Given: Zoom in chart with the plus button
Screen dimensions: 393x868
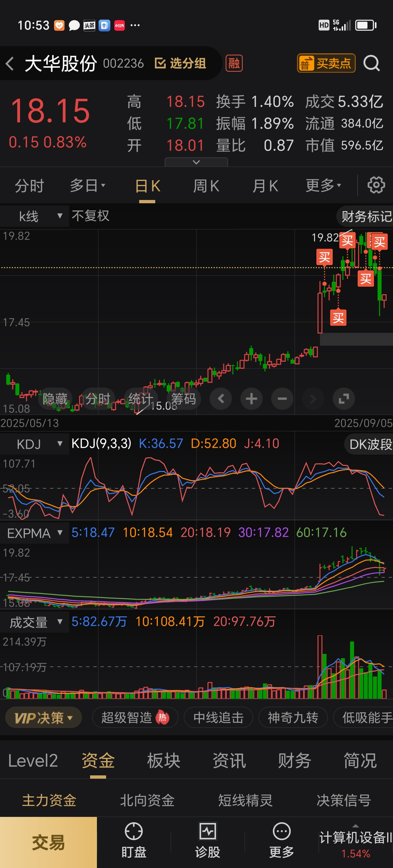Looking at the screenshot, I should 252,399.
